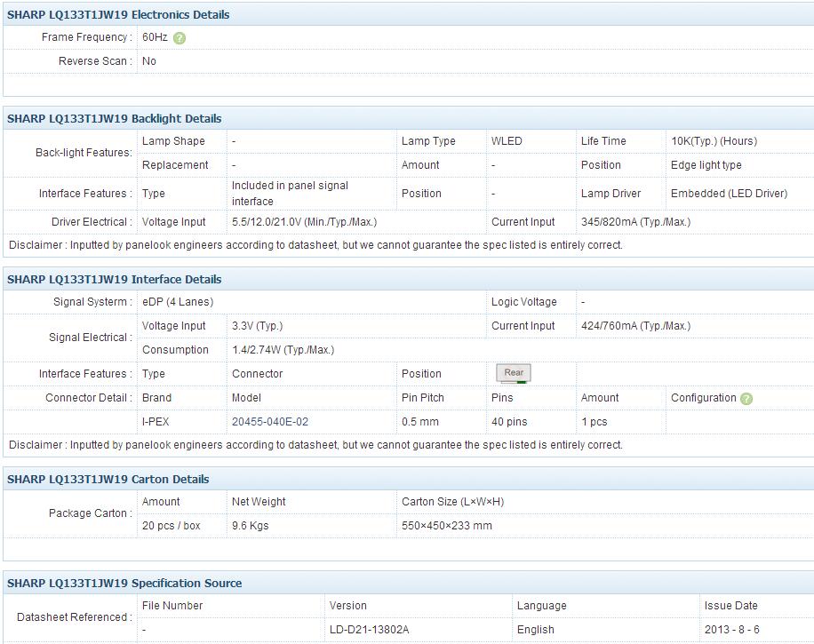
Task: Click eDP (4 Lanes) signal system value
Action: click(178, 302)
